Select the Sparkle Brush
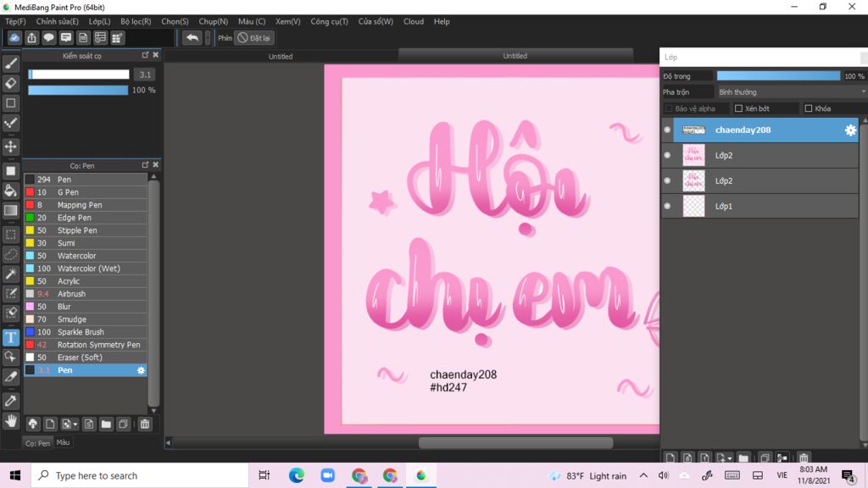Image resolution: width=868 pixels, height=488 pixels. click(86, 332)
